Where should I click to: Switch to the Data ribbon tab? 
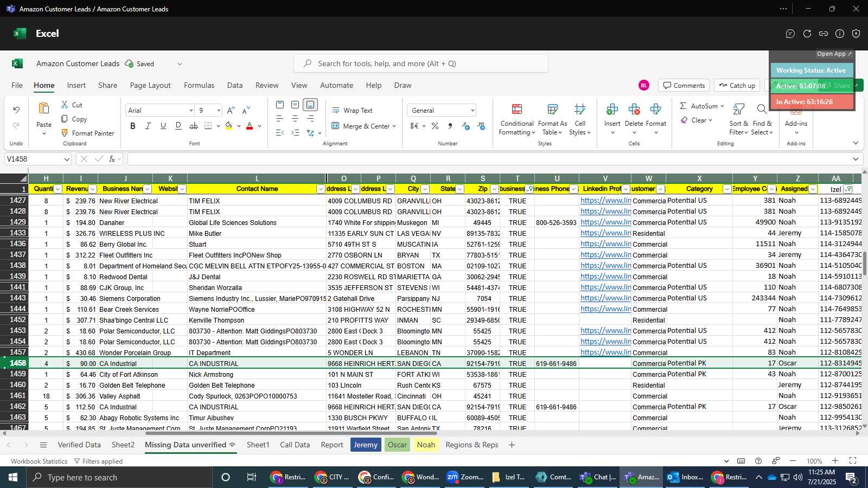(235, 85)
